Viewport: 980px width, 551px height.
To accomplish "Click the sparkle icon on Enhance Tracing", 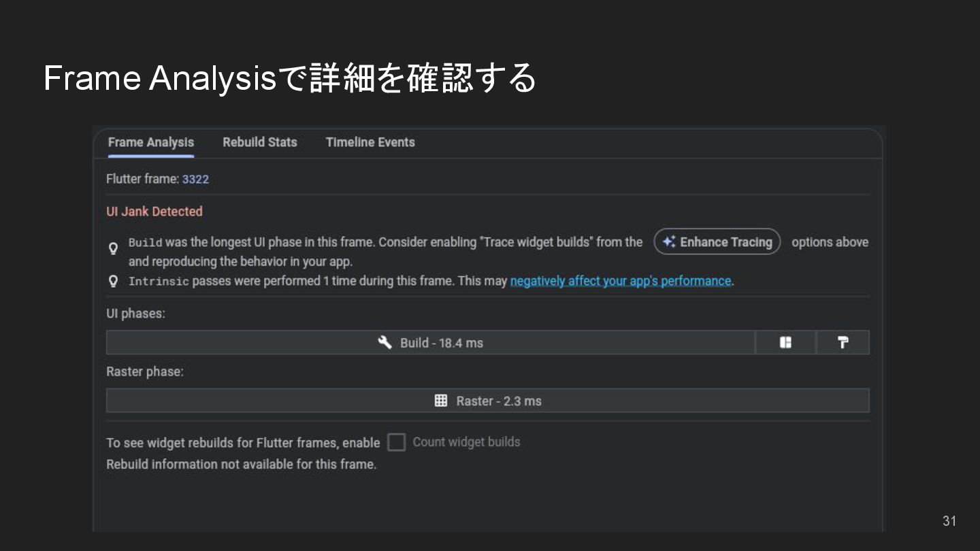I will point(669,242).
